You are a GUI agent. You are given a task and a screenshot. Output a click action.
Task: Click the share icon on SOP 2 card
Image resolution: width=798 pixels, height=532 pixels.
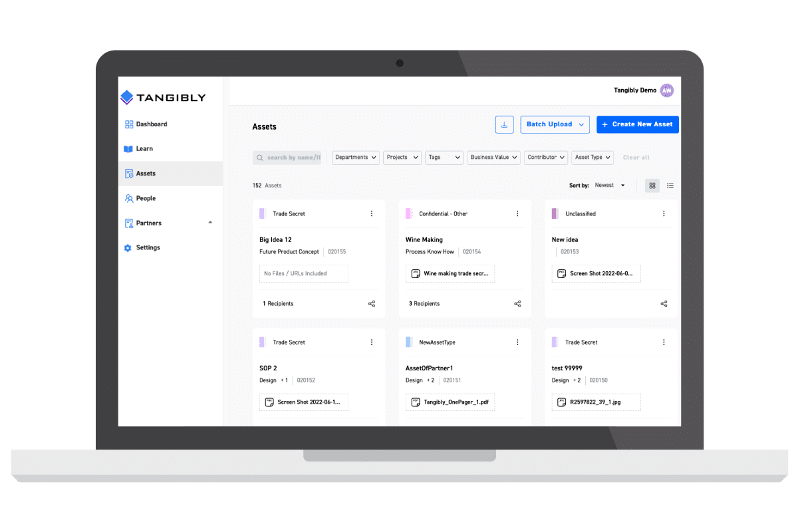(371, 424)
